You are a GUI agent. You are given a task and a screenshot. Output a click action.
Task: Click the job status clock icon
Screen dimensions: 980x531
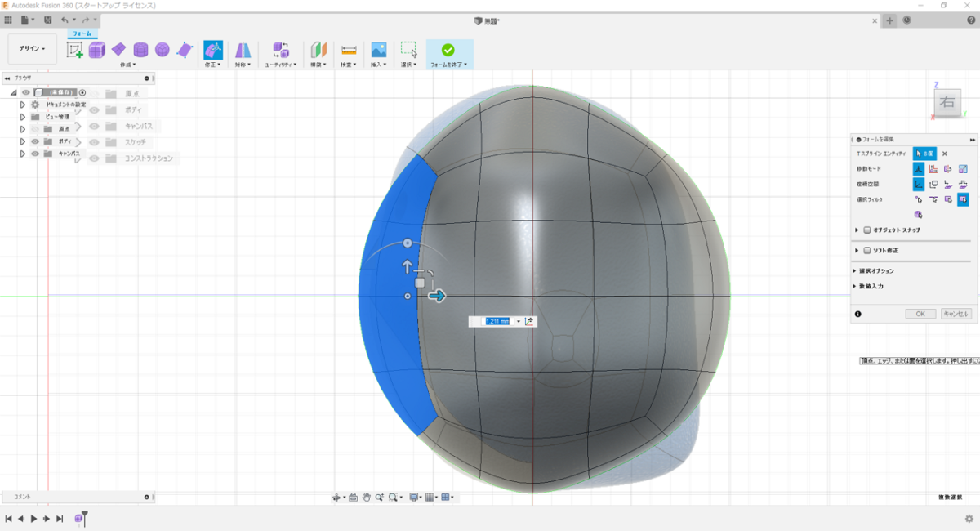tap(907, 20)
